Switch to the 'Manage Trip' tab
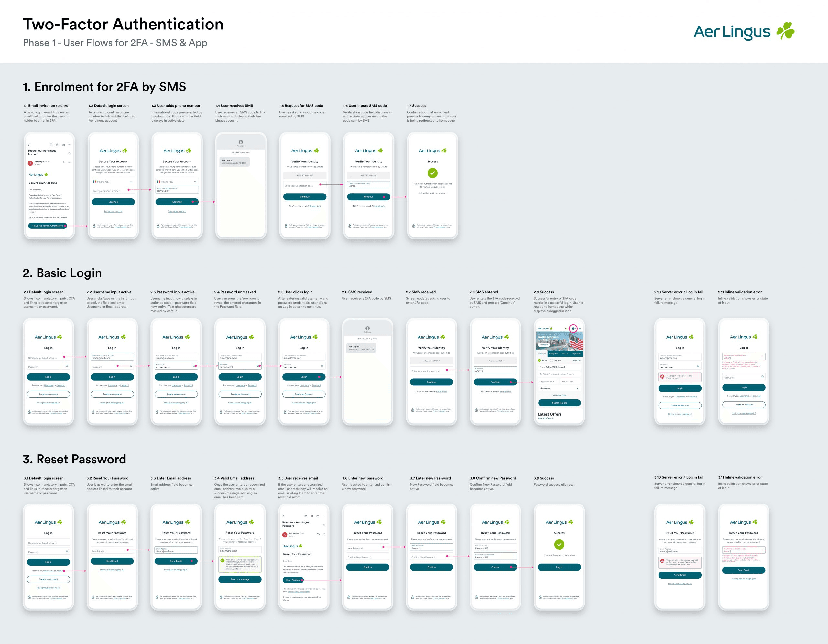828x644 pixels. [553, 354]
